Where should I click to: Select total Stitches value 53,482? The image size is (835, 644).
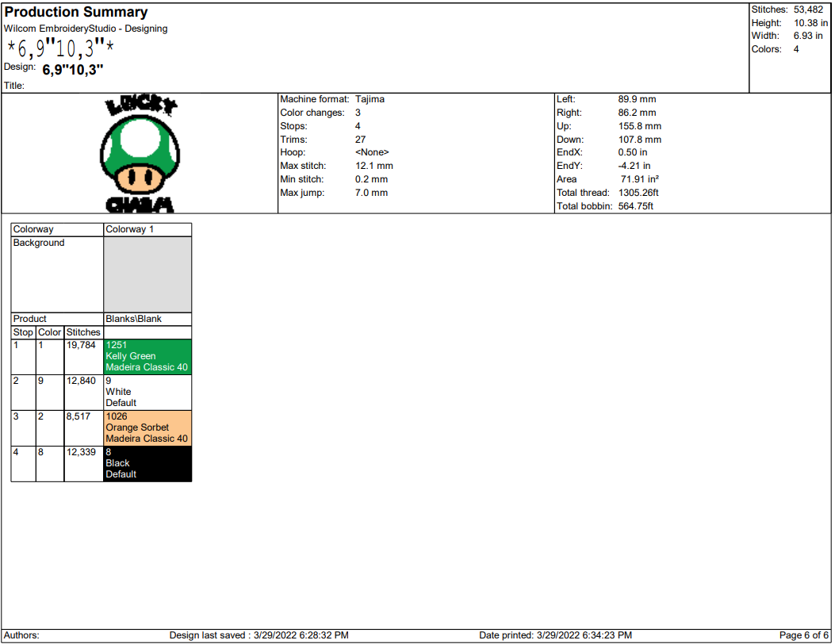[808, 10]
